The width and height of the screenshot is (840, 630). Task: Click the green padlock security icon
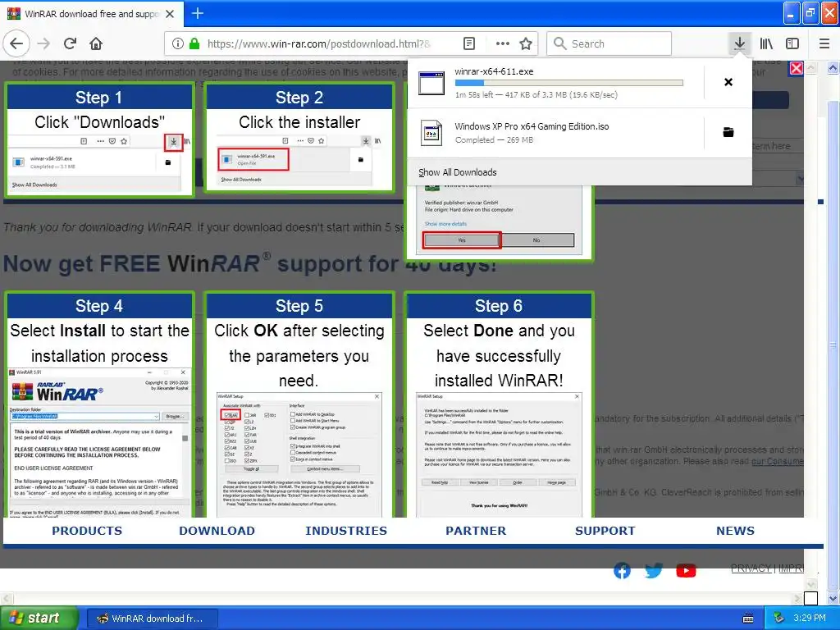click(x=194, y=43)
